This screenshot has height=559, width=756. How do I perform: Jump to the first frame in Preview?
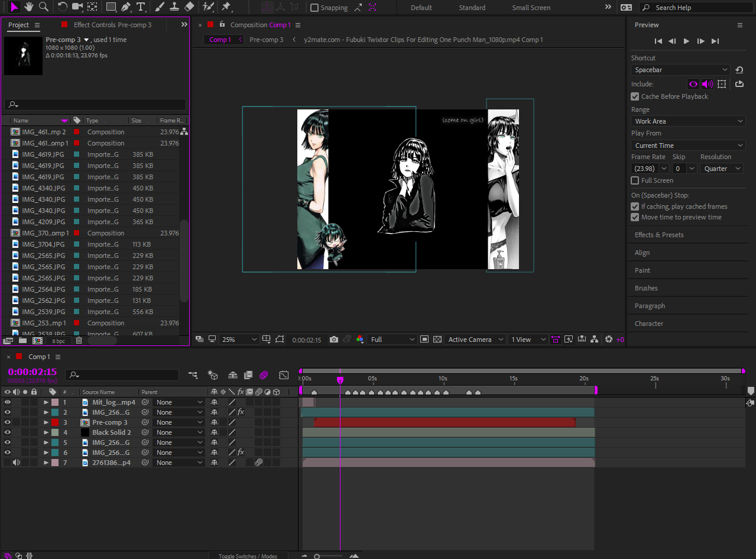click(658, 41)
